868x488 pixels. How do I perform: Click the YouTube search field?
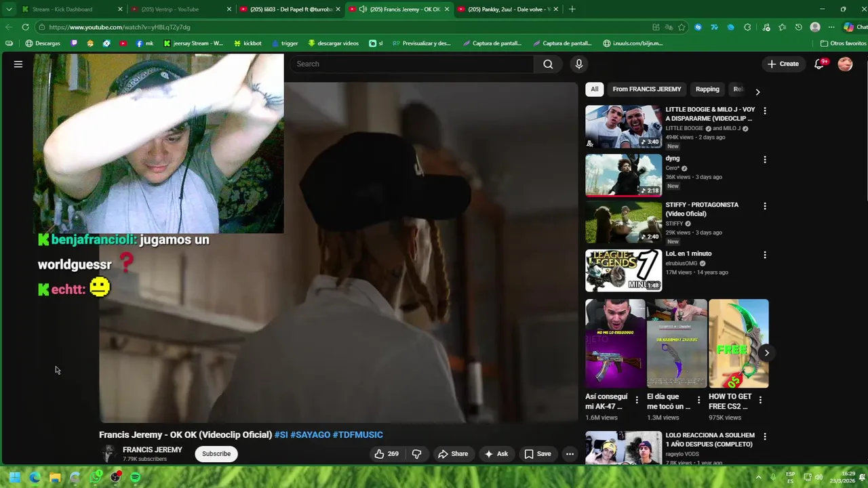pyautogui.click(x=412, y=64)
